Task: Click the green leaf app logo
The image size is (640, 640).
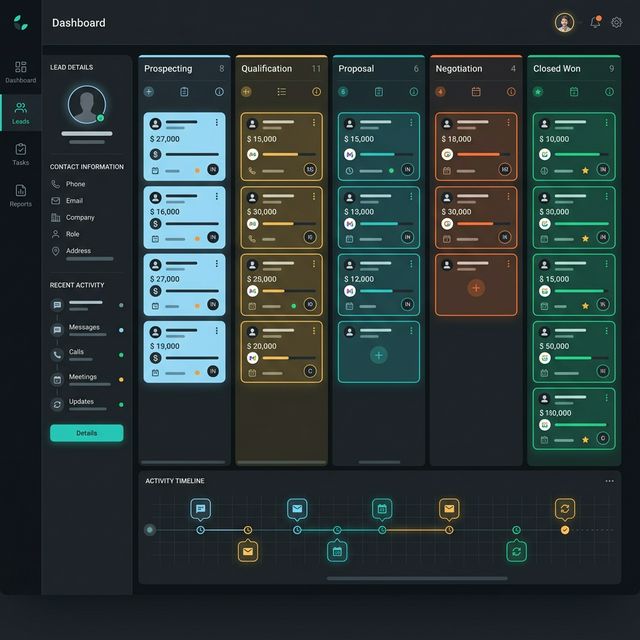Action: click(x=20, y=22)
